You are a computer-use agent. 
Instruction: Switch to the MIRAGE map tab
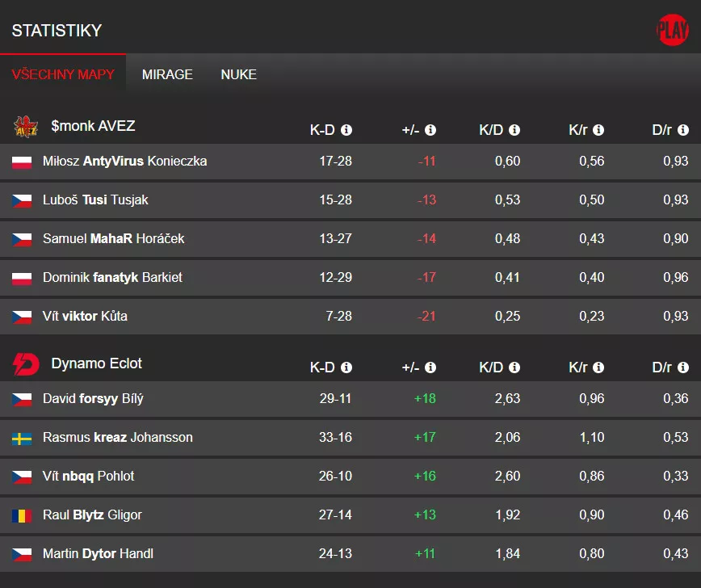tap(167, 74)
